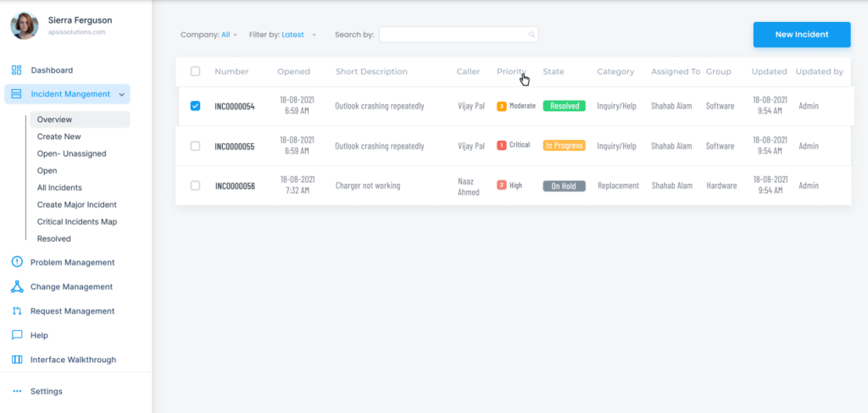Click the Moderate priority badge numbered 3
The width and height of the screenshot is (868, 413).
502,106
